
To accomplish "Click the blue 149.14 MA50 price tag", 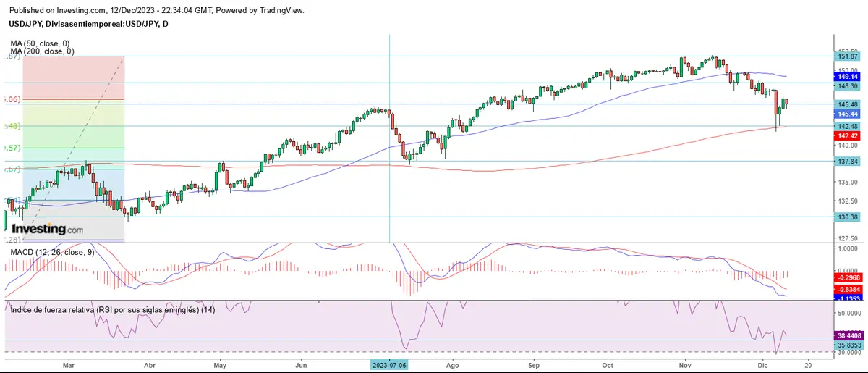I will tap(847, 76).
